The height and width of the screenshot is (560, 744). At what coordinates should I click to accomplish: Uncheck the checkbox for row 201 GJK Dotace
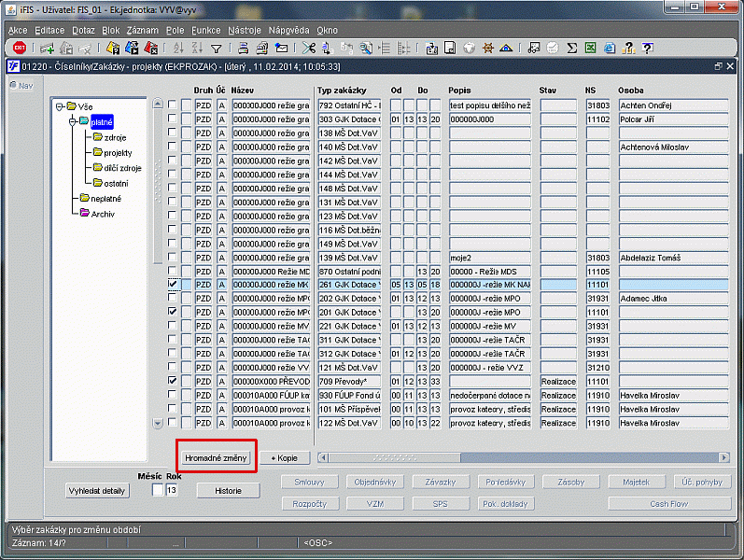pos(173,312)
